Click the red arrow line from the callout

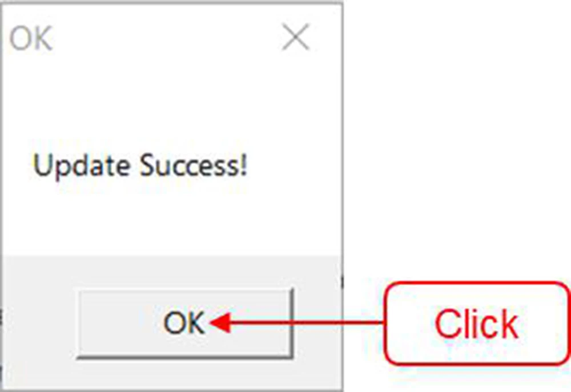coord(307,322)
